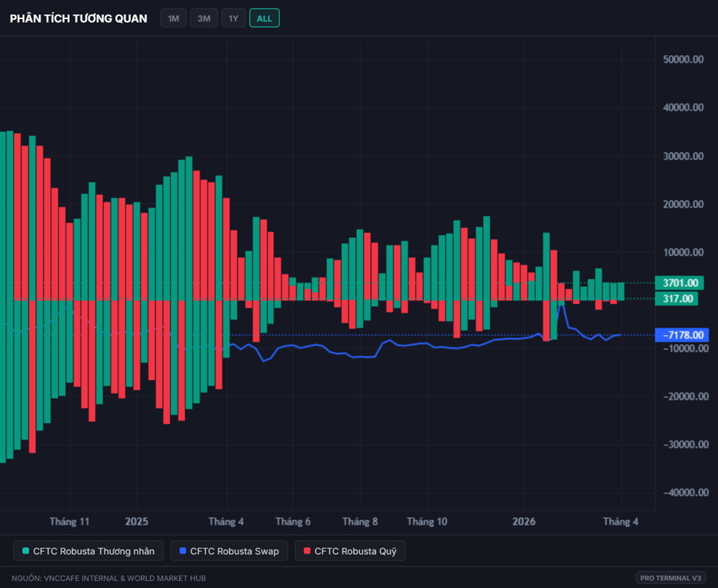Click the PHÂN TÍCH TƯƠNG QUAN title

coord(78,18)
